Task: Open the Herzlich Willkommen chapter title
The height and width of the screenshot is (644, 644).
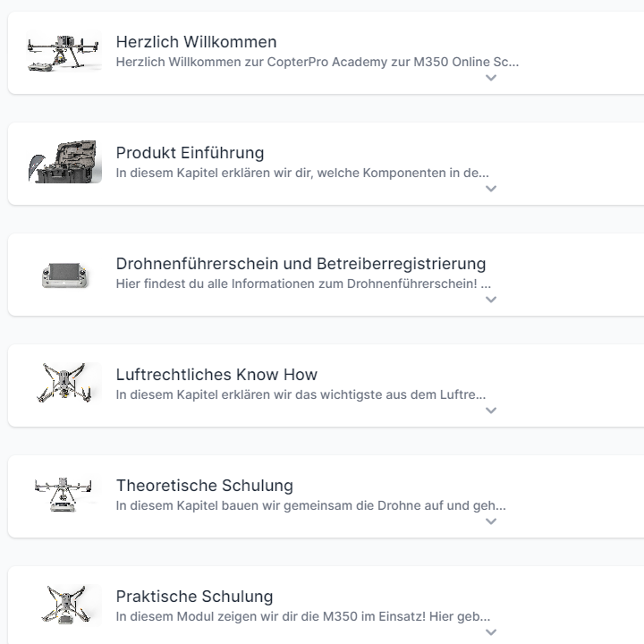Action: pos(196,42)
